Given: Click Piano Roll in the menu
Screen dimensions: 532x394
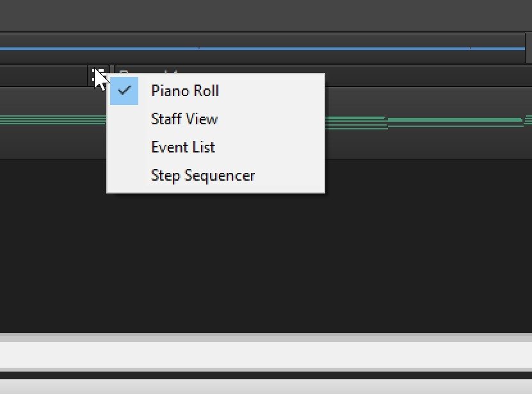Looking at the screenshot, I should (x=184, y=90).
